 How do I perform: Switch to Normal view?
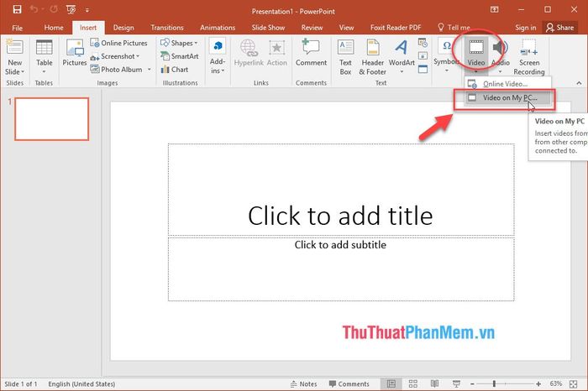pos(391,384)
